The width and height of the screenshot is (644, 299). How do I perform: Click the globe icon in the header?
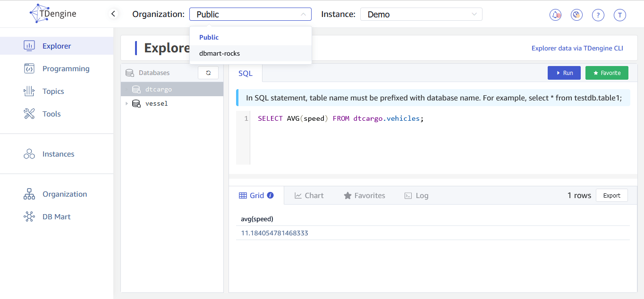(576, 15)
